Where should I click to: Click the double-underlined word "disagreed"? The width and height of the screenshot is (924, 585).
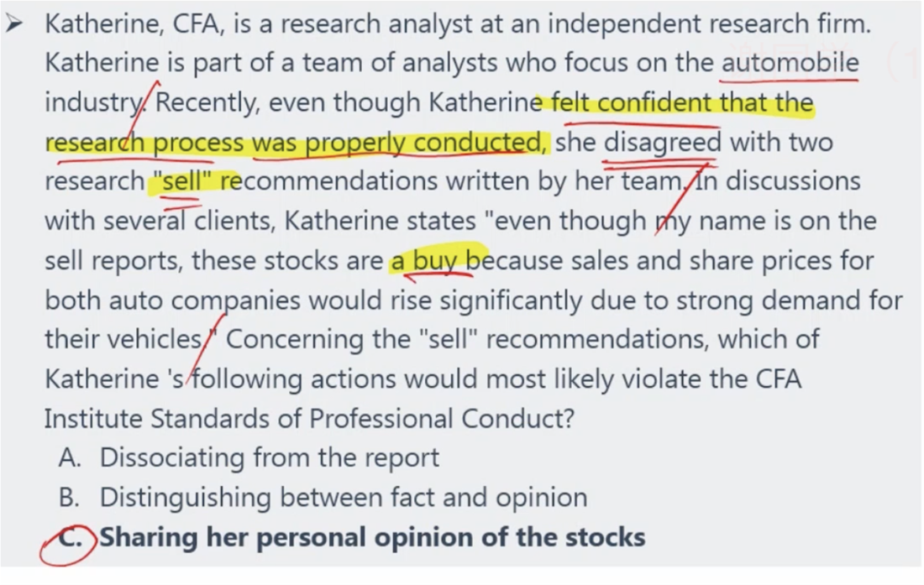[x=662, y=143]
